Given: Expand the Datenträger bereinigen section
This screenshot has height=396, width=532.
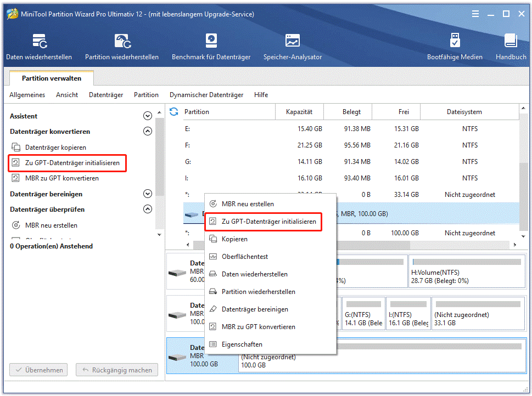Looking at the screenshot, I should tap(147, 194).
